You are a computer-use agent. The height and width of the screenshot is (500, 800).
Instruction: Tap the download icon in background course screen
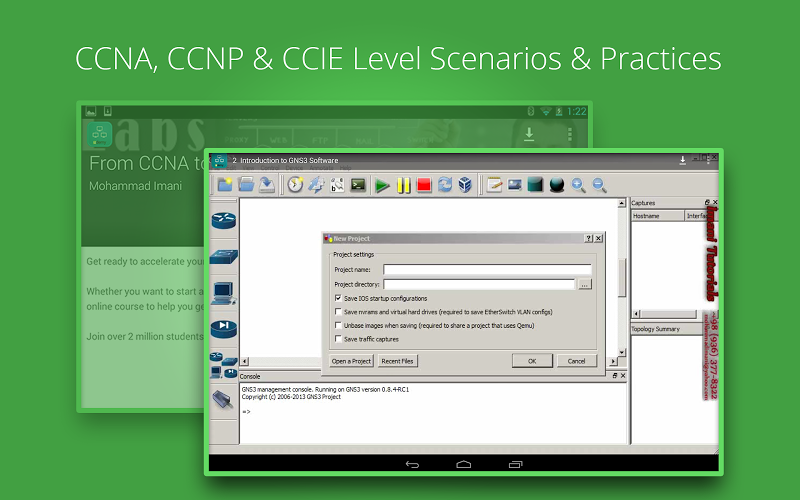pyautogui.click(x=529, y=134)
